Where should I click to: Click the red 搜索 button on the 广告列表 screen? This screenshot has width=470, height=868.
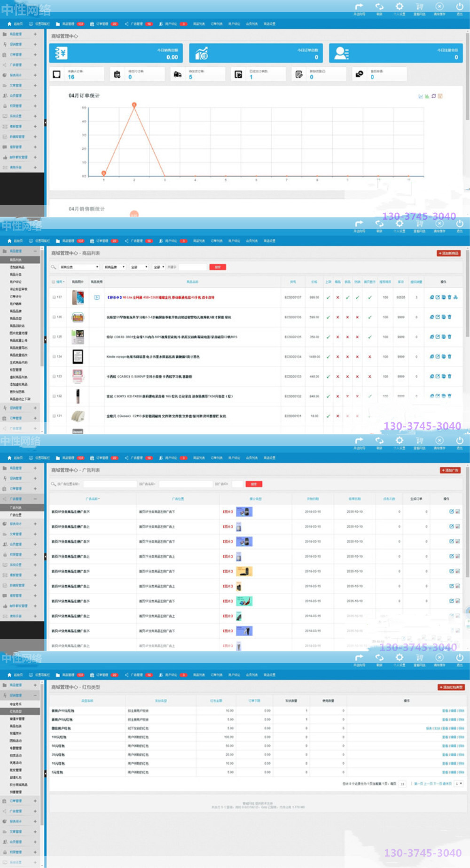(254, 484)
